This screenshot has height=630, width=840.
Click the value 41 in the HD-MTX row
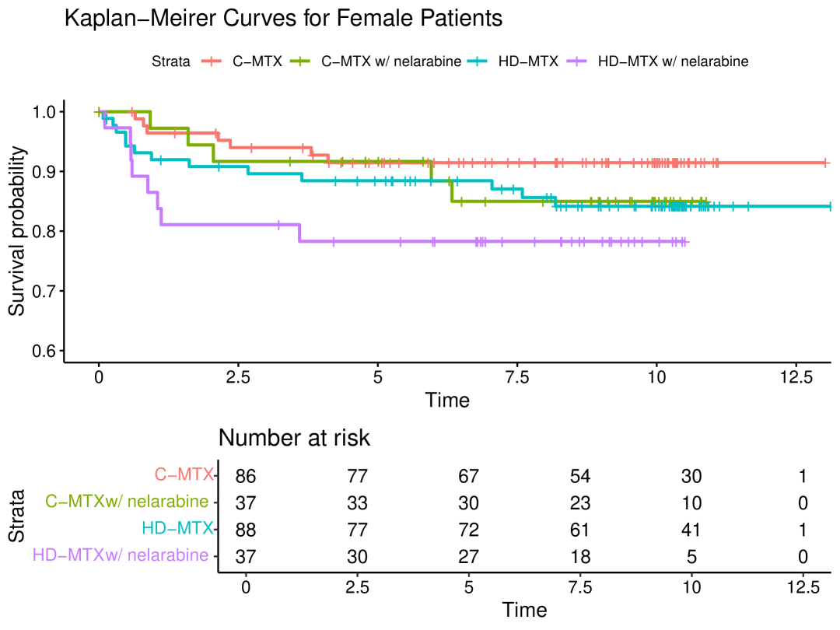coord(690,530)
